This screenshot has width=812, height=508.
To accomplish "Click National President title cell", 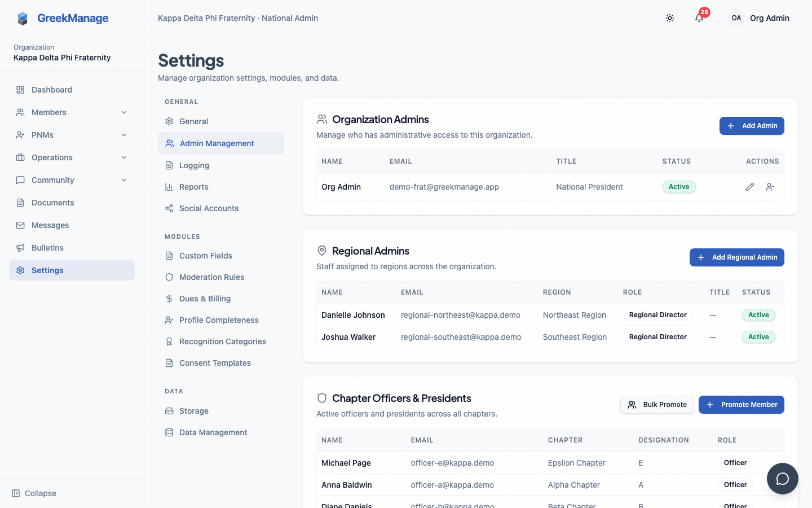I will 589,187.
